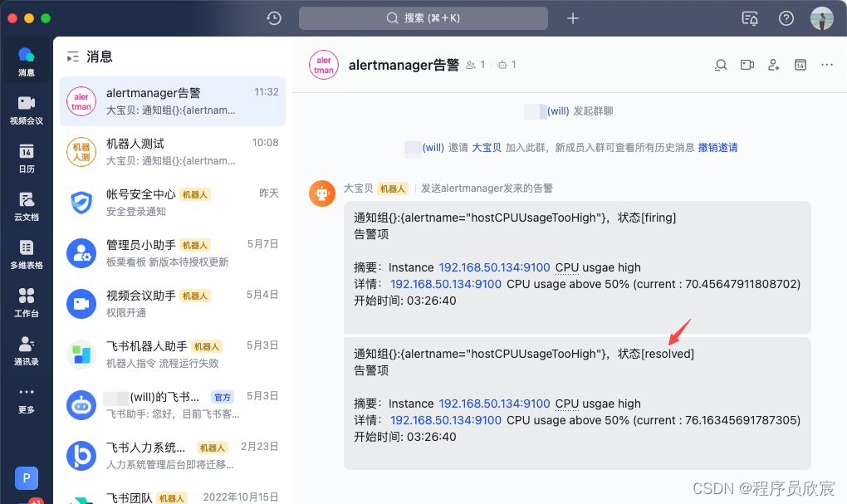This screenshot has width=847, height=504.
Task: Click the plus button beside search
Action: click(x=573, y=18)
